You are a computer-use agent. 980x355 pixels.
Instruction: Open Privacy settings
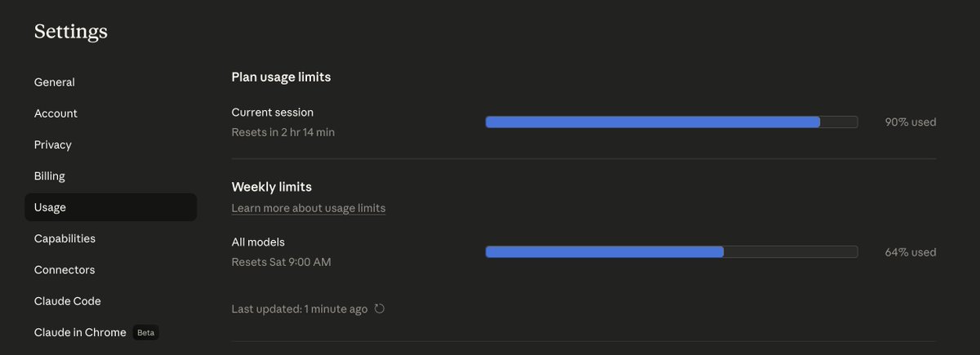[x=53, y=144]
